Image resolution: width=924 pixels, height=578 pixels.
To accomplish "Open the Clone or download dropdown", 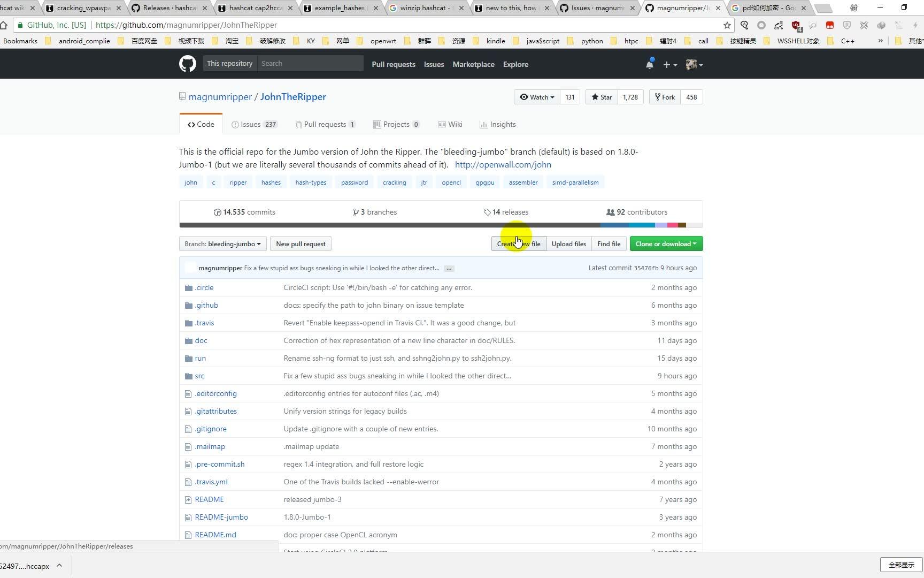I will point(666,244).
